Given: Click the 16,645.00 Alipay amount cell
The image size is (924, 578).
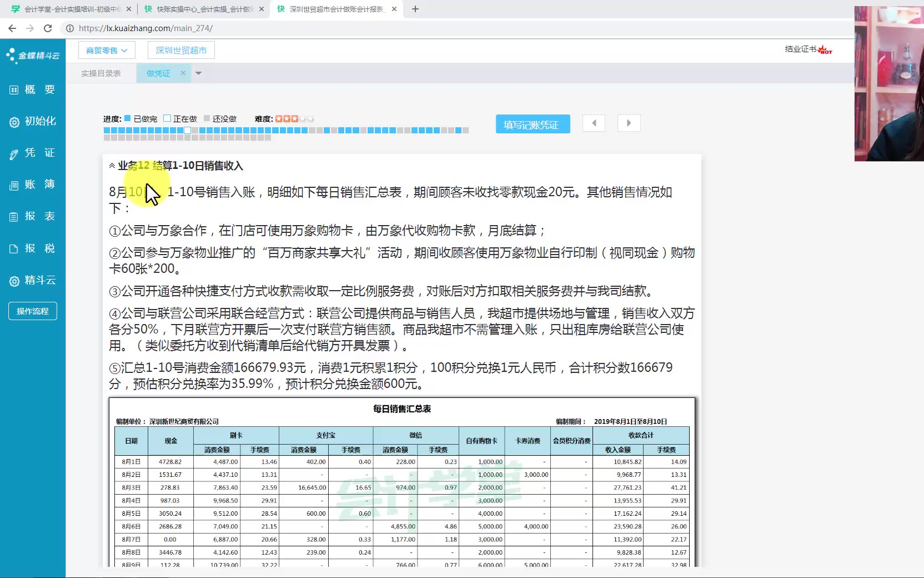Looking at the screenshot, I should [x=304, y=487].
